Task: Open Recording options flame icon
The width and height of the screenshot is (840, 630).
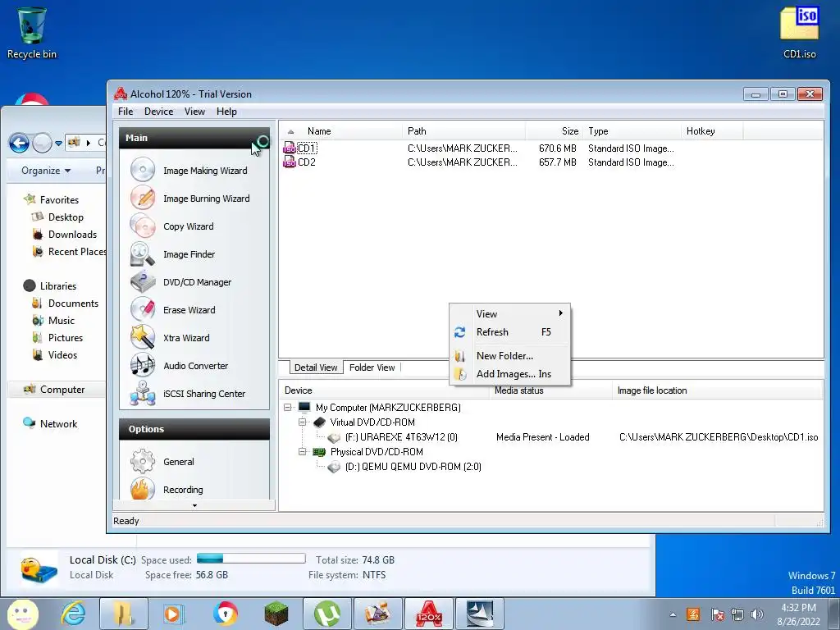Action: pos(143,489)
